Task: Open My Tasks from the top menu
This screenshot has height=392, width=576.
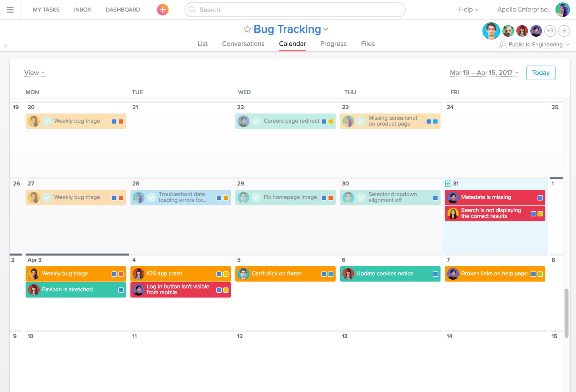Action: (x=46, y=10)
